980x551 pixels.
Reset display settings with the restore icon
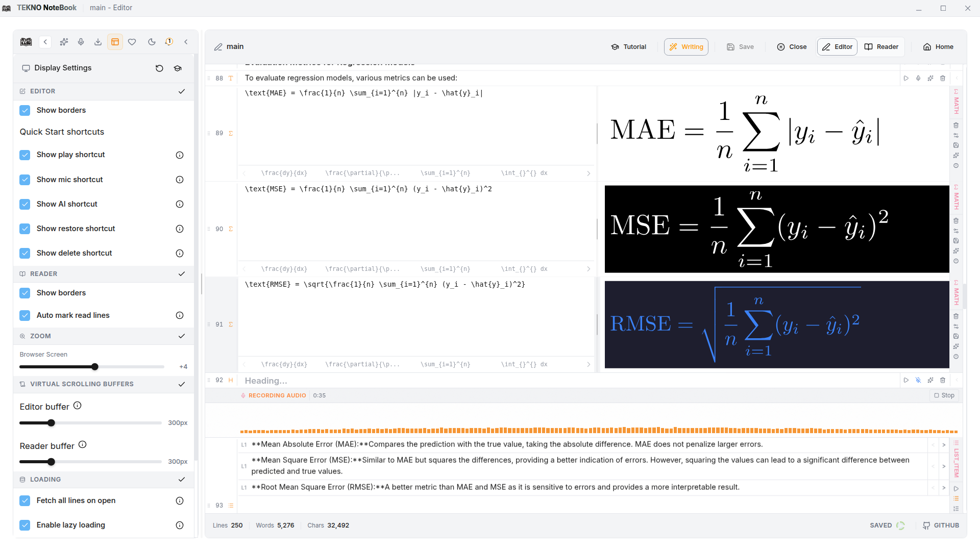coord(159,68)
